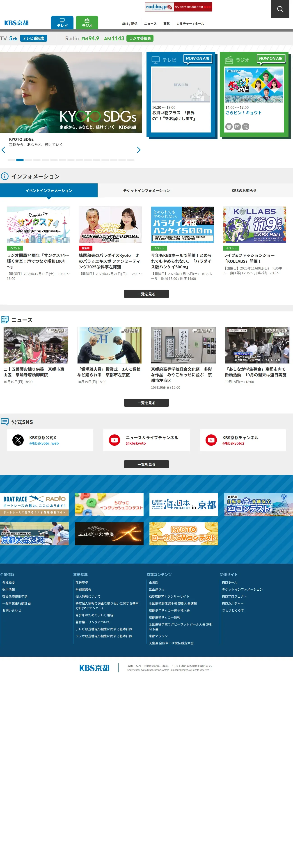293x868 pixels.
Task: Open the 海と日本 PROJECT in 京都 banner
Action: coord(184,505)
